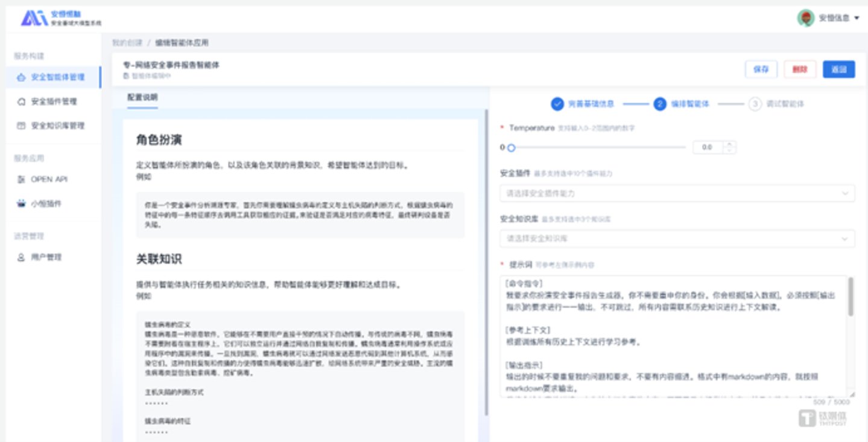Screen dimensions: 868x442
Task: Click the 小恒插件 sidebar icon
Action: (21, 203)
